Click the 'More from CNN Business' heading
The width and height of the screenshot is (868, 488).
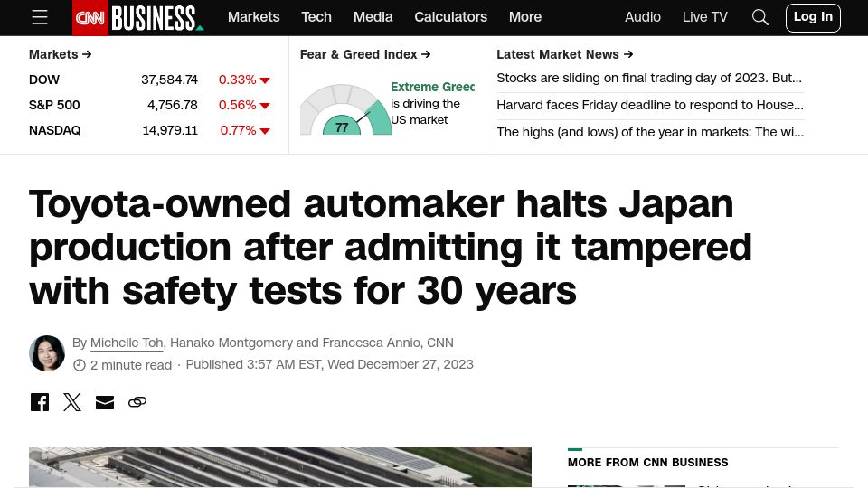tap(647, 463)
